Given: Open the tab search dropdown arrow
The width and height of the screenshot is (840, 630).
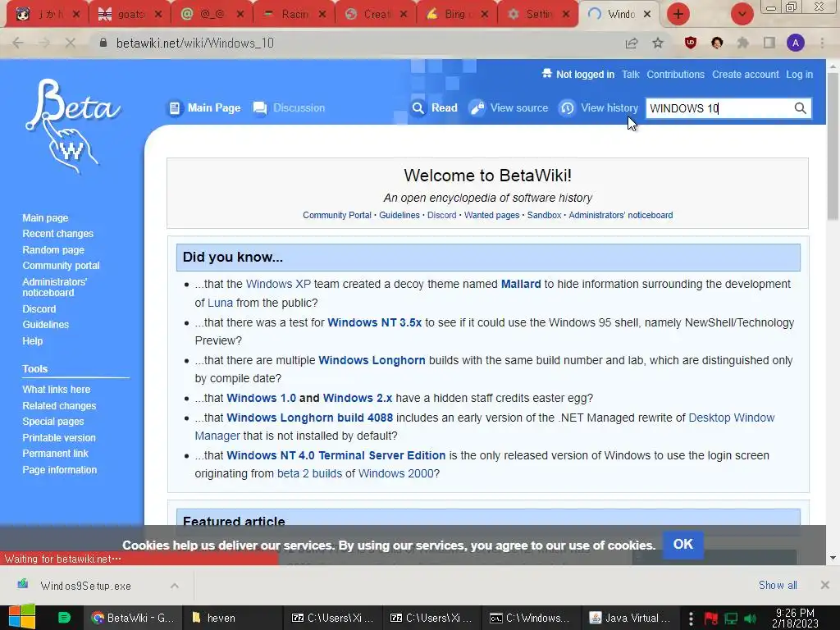Looking at the screenshot, I should coord(742,14).
